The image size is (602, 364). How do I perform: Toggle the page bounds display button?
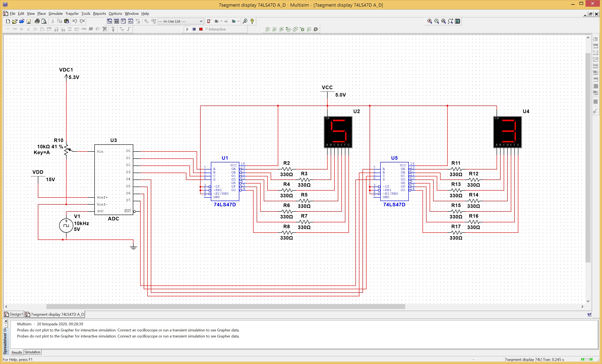[123, 21]
